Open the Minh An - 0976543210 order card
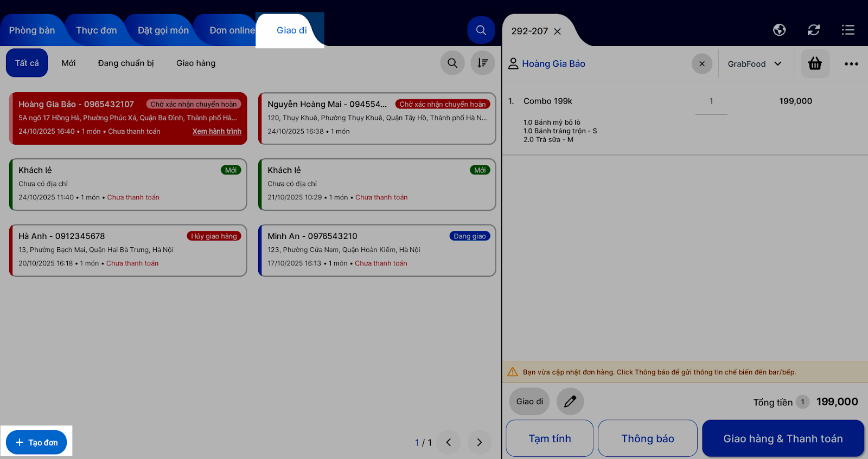Screen dimensions: 868x459 [377, 250]
